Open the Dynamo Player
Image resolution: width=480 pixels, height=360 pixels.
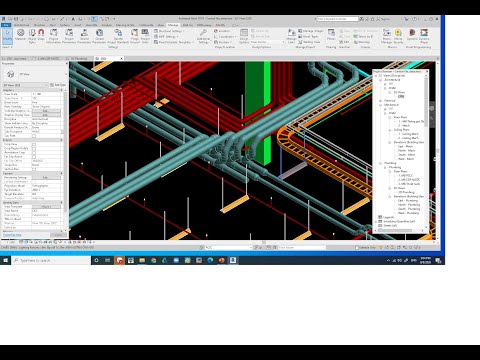coord(424,36)
